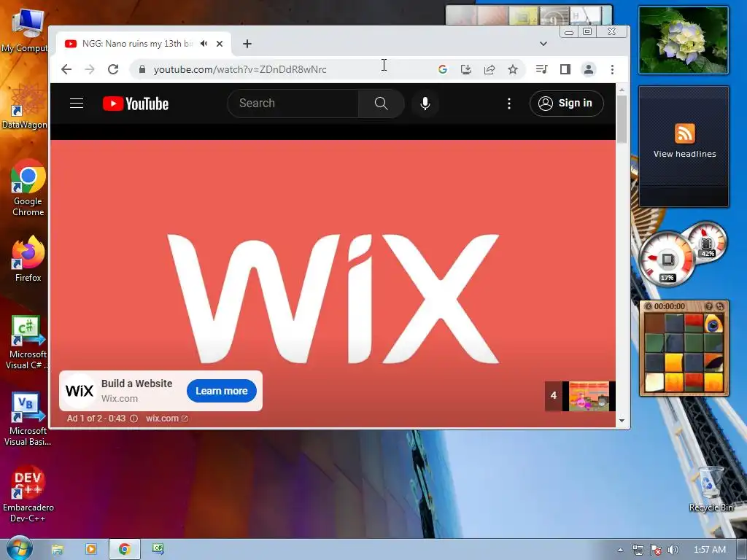Click the address bar URL
Image resolution: width=747 pixels, height=560 pixels.
click(x=239, y=69)
